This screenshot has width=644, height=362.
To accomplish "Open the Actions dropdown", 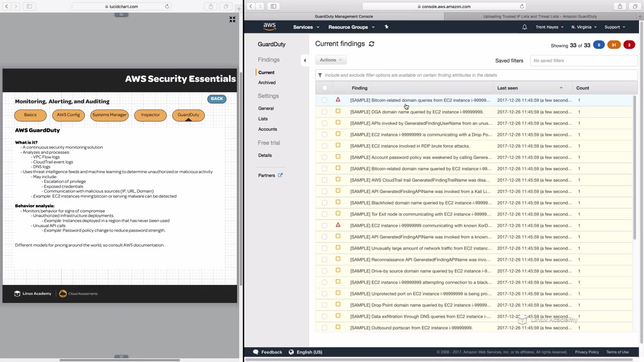I will click(331, 60).
